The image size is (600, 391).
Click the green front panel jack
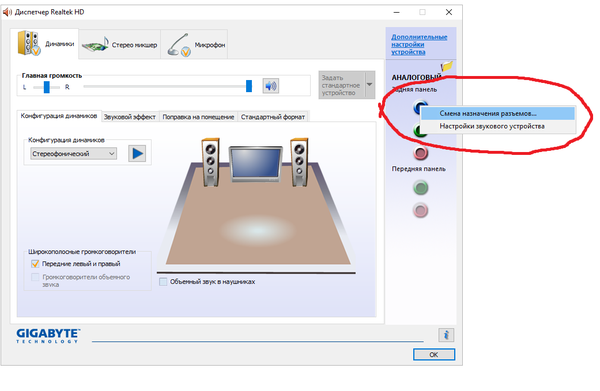pos(421,188)
